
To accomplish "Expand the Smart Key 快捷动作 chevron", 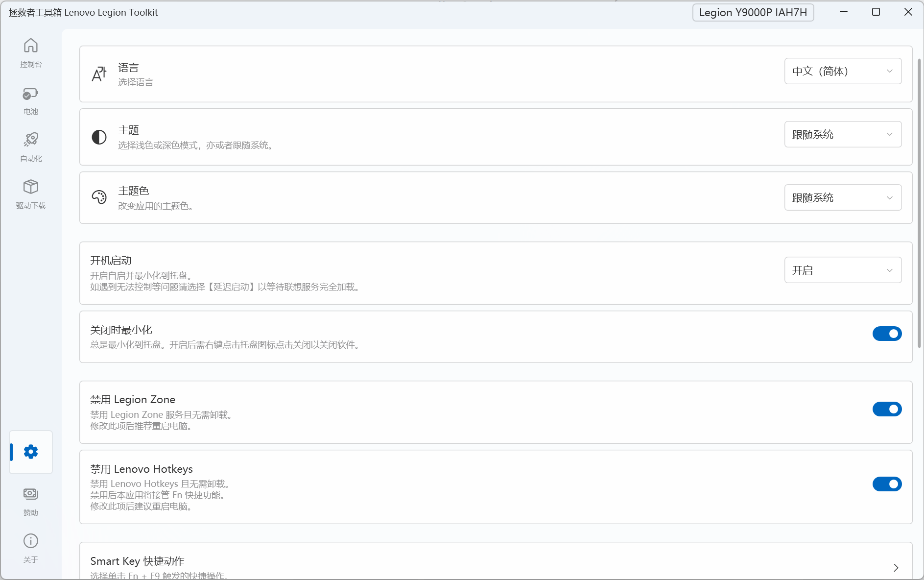I will (896, 568).
